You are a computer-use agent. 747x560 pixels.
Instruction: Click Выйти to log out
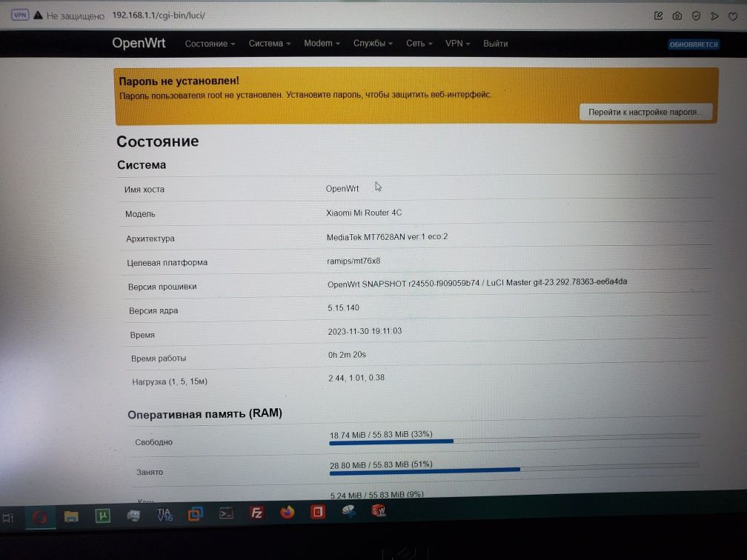click(x=496, y=44)
